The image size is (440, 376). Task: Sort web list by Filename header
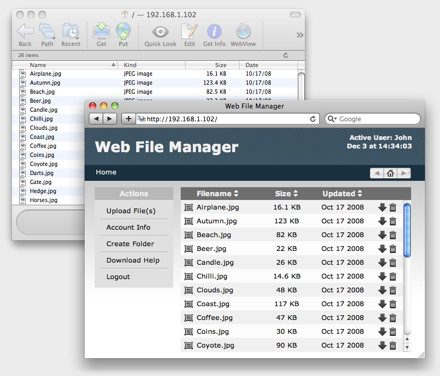pyautogui.click(x=217, y=194)
